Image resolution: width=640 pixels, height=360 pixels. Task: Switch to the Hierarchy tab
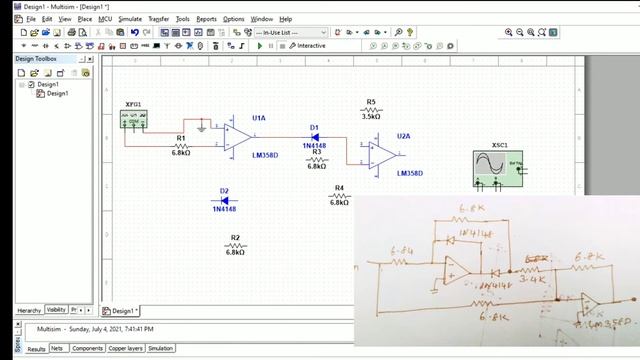(29, 310)
